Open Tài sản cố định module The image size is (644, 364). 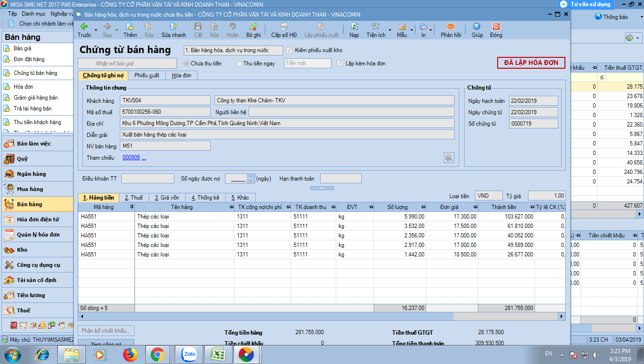[38, 280]
